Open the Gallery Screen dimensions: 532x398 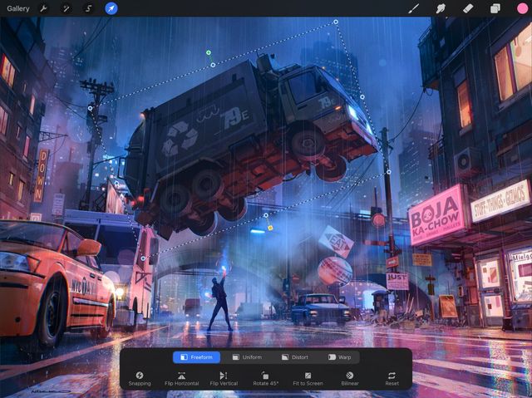(x=18, y=8)
